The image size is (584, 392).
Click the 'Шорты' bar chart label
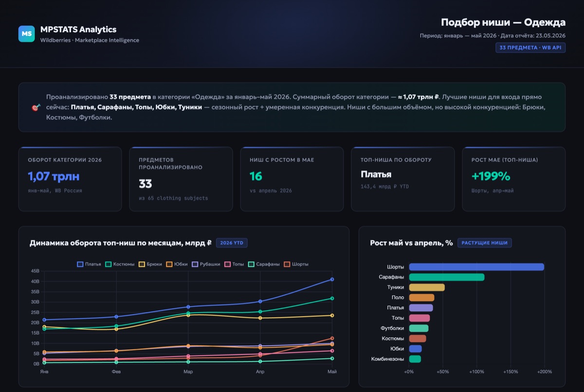tap(395, 267)
